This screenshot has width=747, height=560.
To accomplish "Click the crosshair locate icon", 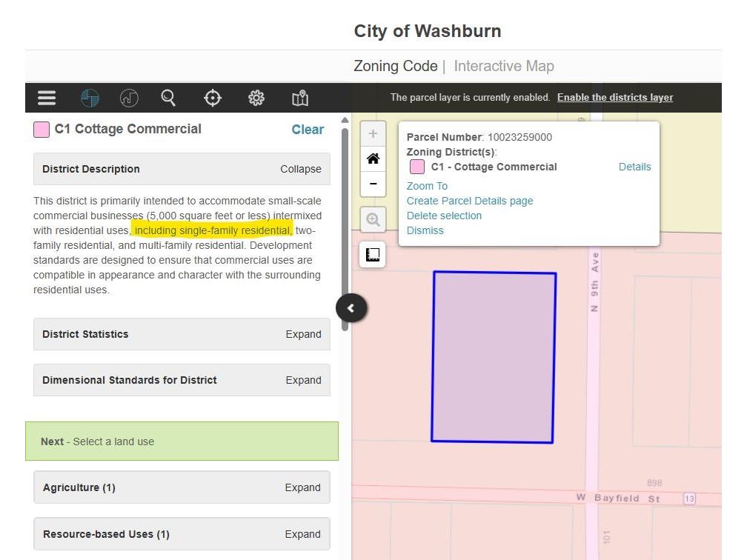I will pyautogui.click(x=213, y=98).
